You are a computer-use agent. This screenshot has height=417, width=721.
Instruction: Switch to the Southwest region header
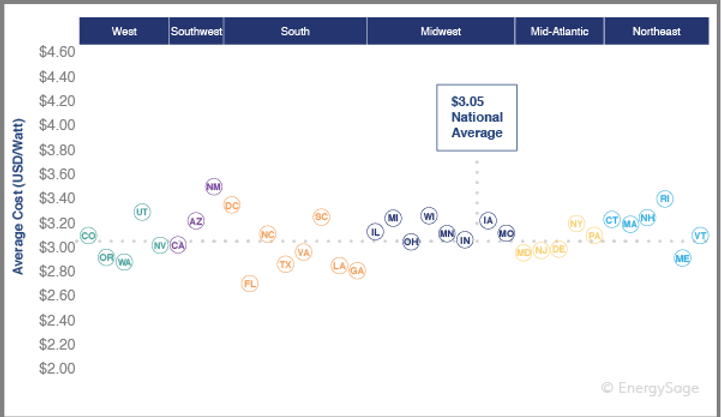point(196,31)
